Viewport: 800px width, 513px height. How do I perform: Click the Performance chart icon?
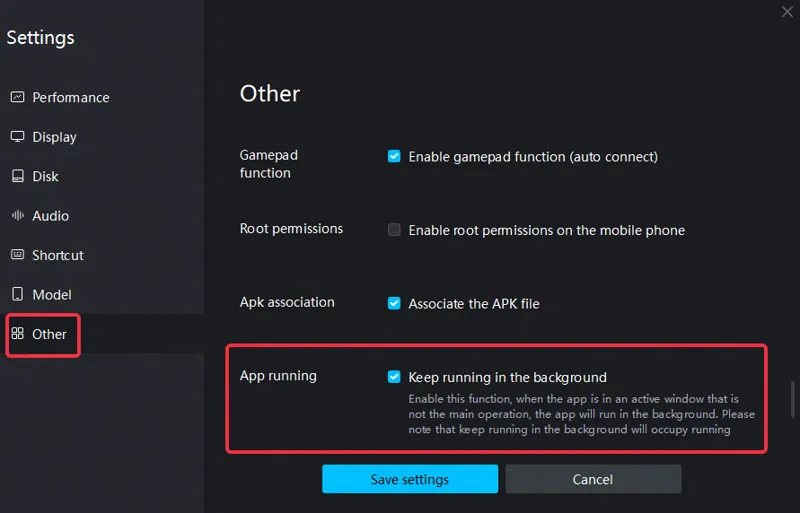click(x=17, y=97)
